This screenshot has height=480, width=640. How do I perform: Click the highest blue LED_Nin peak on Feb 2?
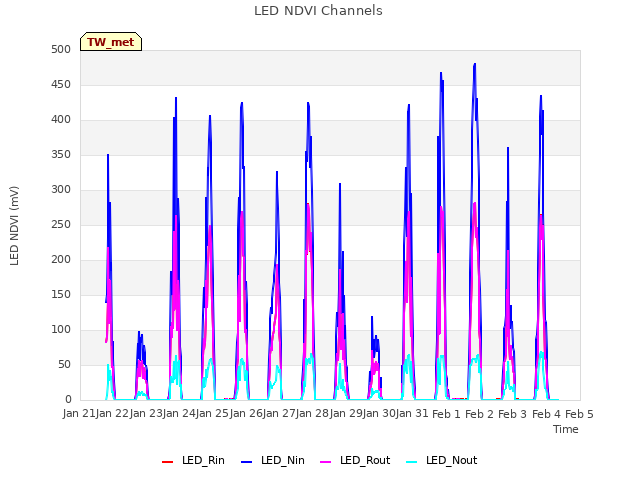pyautogui.click(x=475, y=64)
